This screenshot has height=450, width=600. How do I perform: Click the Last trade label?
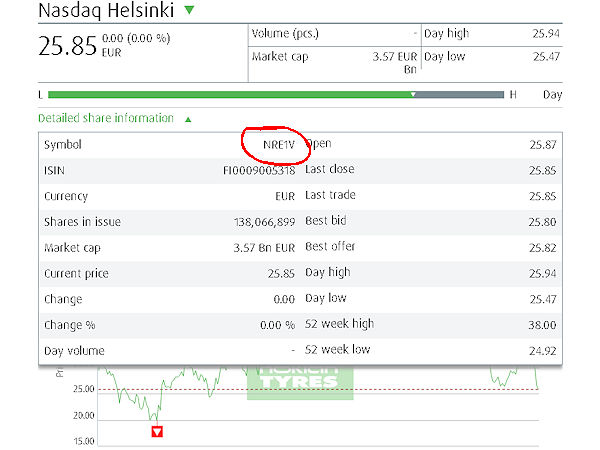click(x=330, y=195)
